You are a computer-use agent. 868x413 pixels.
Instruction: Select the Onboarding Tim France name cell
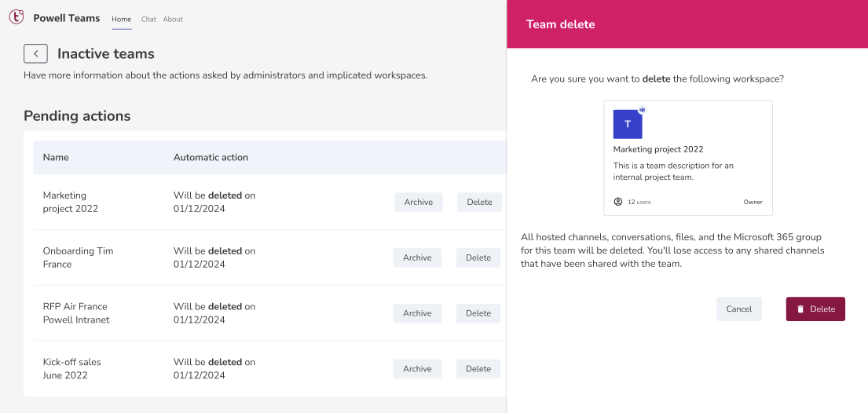78,258
